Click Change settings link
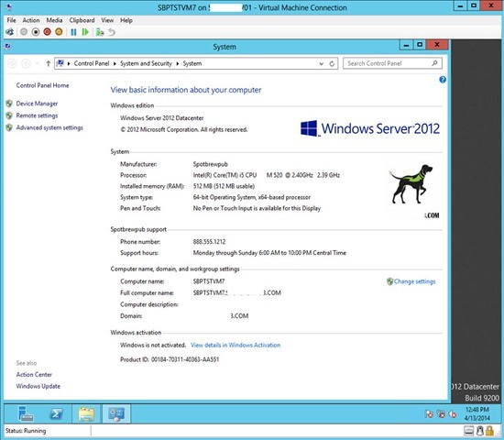Screen dimensions: 504x440 click(414, 281)
